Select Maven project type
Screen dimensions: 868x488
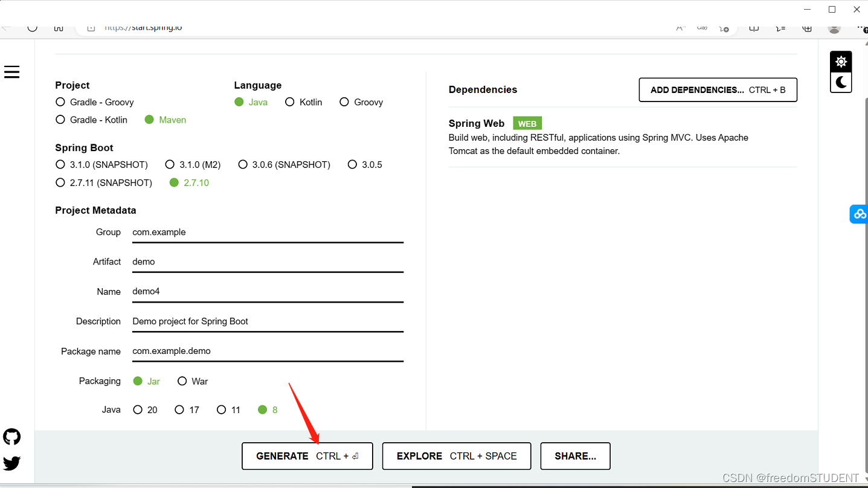pyautogui.click(x=166, y=120)
